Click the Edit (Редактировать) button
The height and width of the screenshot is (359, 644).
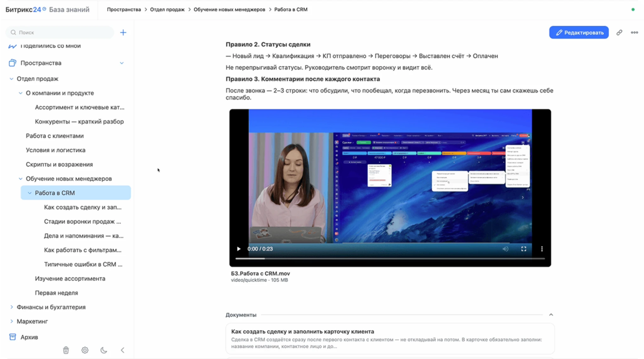tap(579, 32)
